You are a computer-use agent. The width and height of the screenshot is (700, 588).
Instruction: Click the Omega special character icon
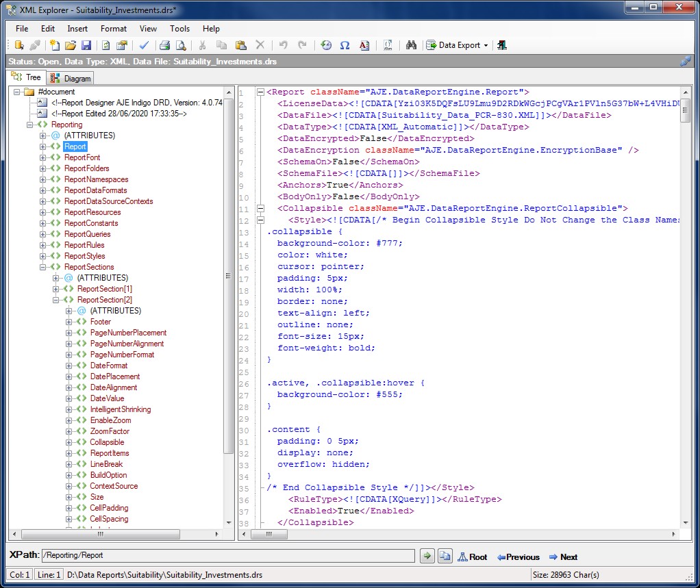(345, 45)
